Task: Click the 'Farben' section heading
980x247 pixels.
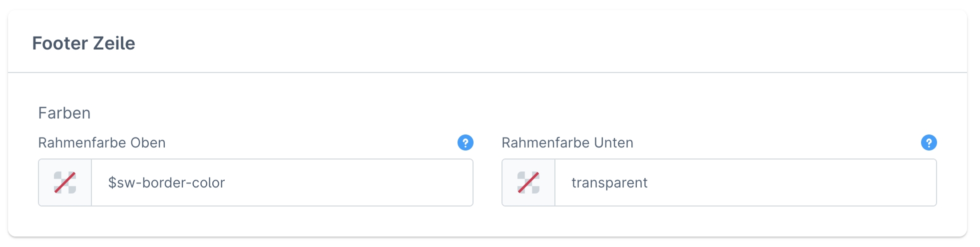Action: click(x=64, y=113)
